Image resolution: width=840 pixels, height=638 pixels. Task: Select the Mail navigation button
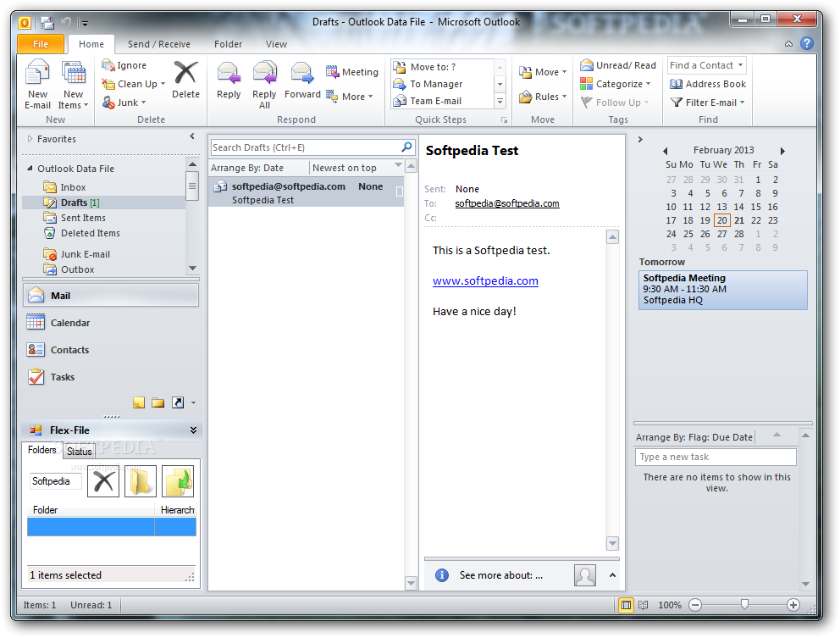tap(111, 296)
